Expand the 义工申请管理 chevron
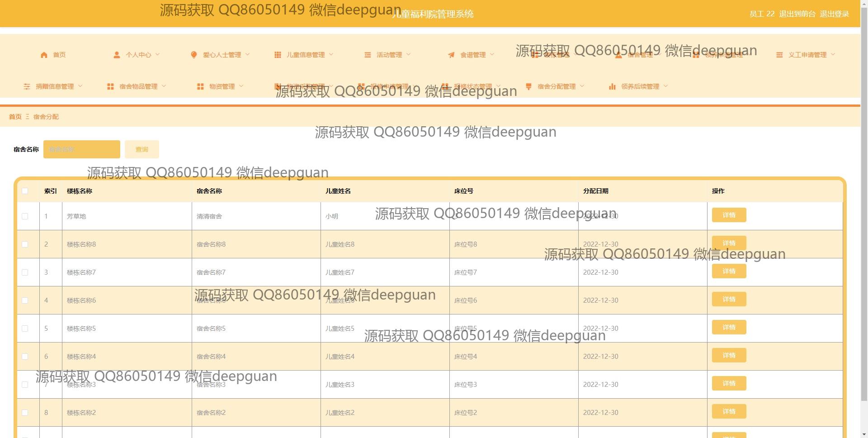The height and width of the screenshot is (438, 868). pos(833,54)
